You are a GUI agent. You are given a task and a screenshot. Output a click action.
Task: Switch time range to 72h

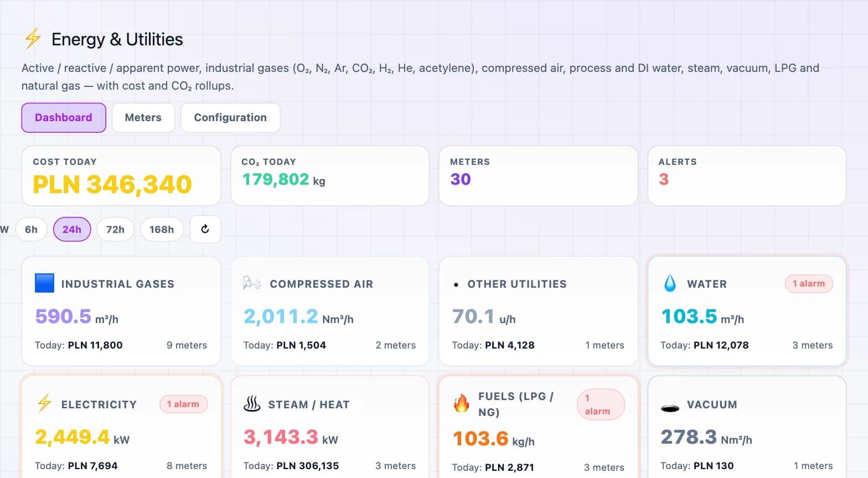point(115,230)
